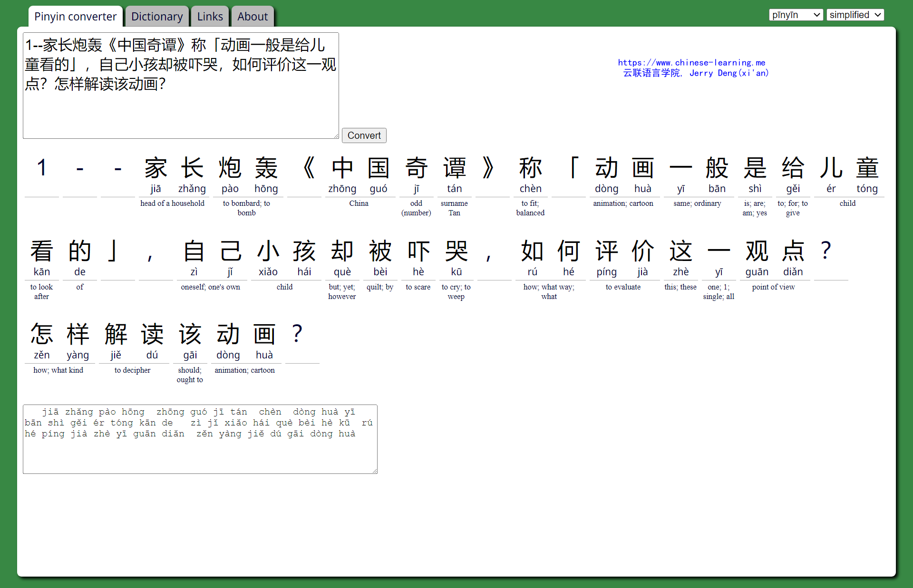This screenshot has width=913, height=588.
Task: Click the character 的 with pinyin de
Action: tap(79, 251)
